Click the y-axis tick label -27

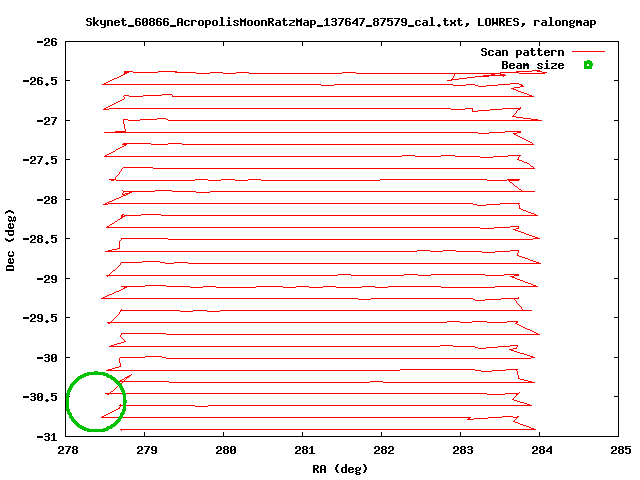(47, 121)
